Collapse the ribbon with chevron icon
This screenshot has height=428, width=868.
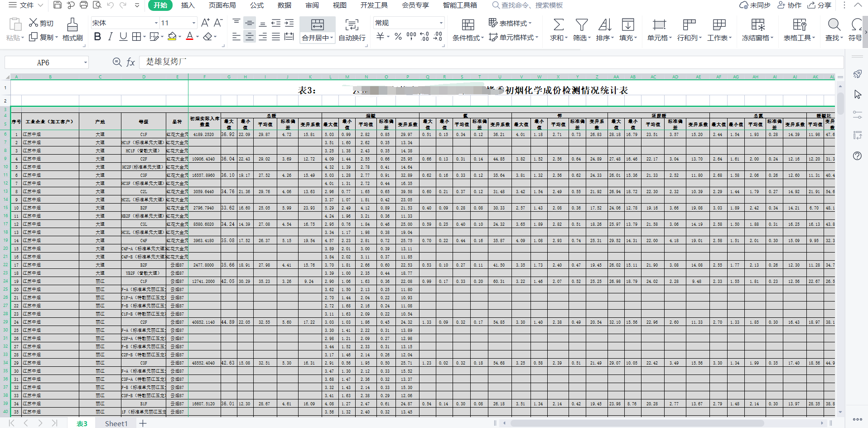point(858,5)
